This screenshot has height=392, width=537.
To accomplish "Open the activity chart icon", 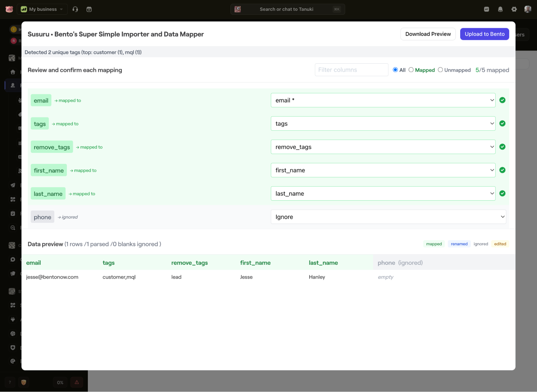I will tap(486, 9).
